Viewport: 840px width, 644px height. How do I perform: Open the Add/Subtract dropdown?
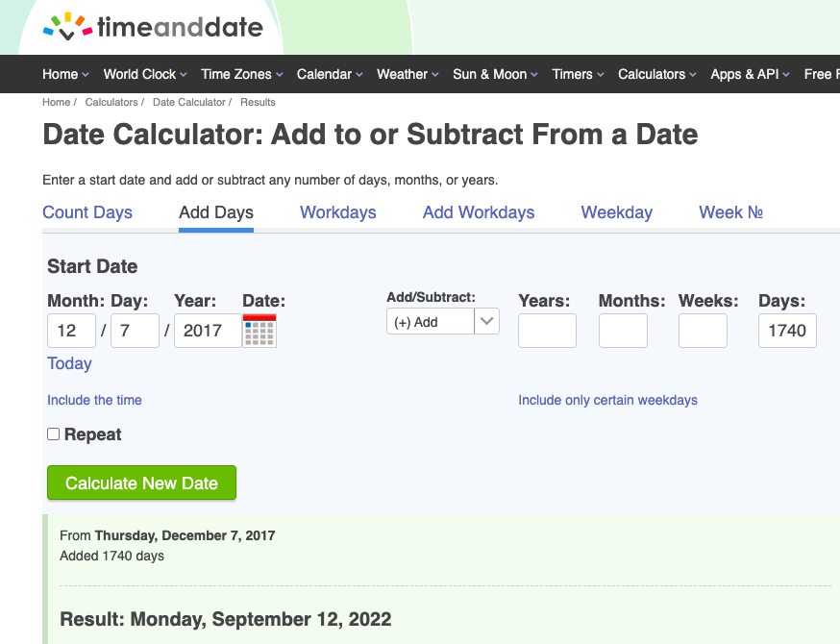point(442,321)
